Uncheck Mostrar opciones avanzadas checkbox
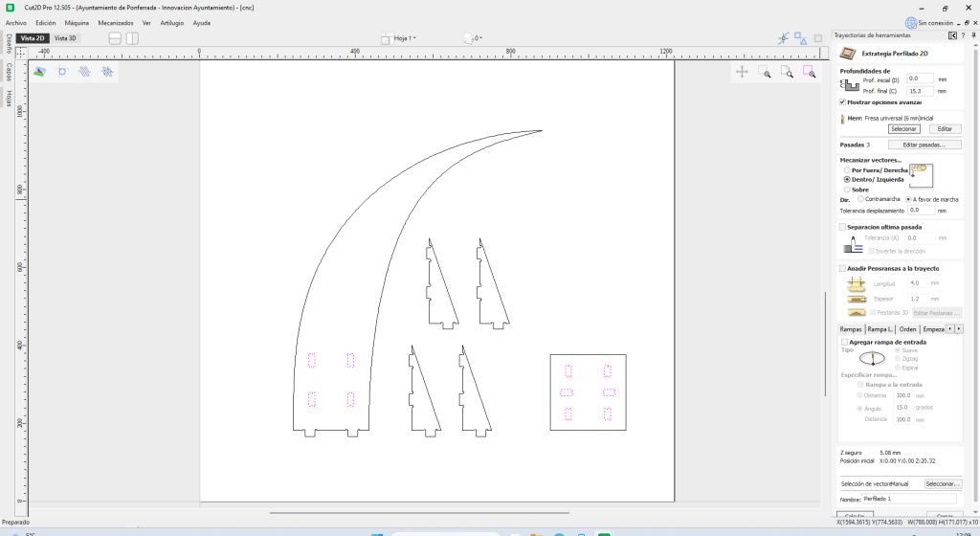 (842, 101)
